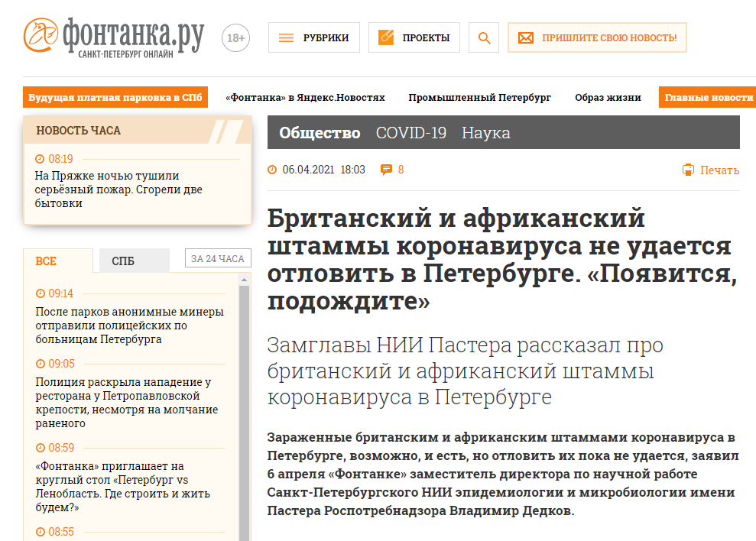Open Промышленный Петербург section

[x=480, y=97]
